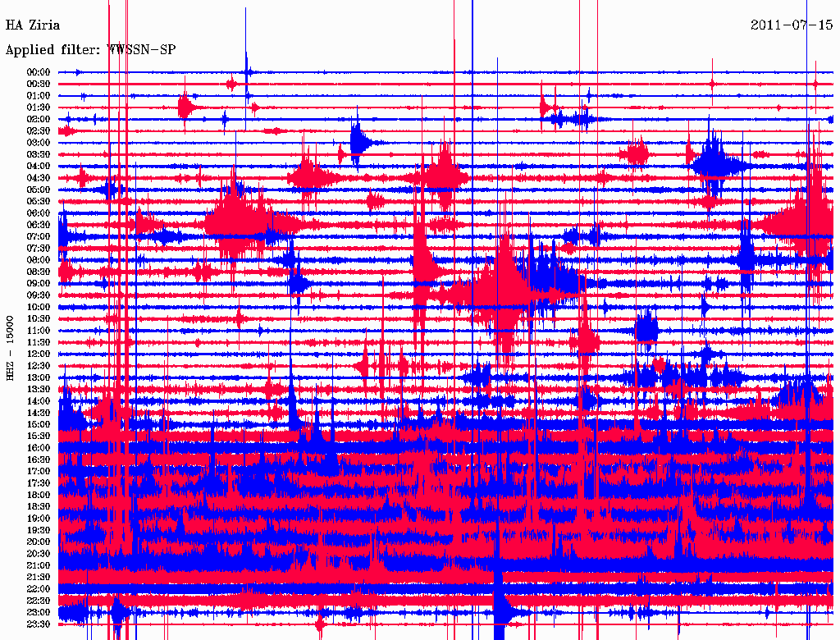
Task: Select the 05:00 time label
Action: tap(39, 190)
